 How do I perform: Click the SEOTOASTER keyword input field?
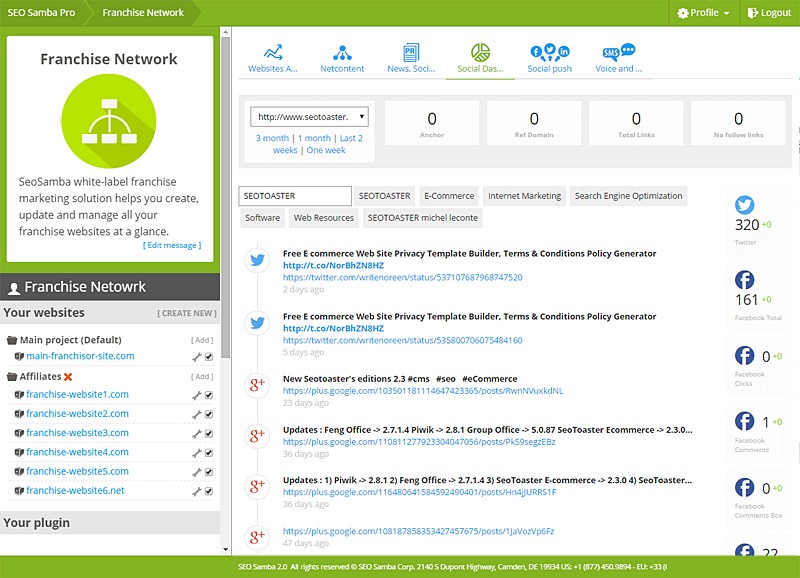click(x=295, y=196)
